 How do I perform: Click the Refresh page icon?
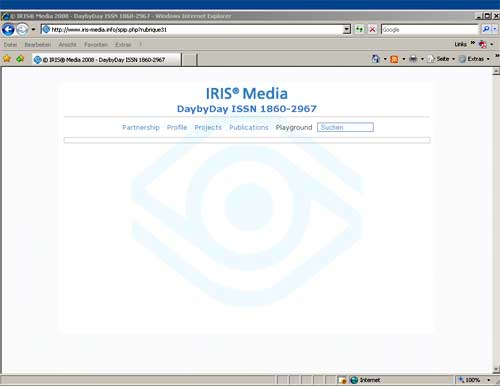[x=359, y=29]
